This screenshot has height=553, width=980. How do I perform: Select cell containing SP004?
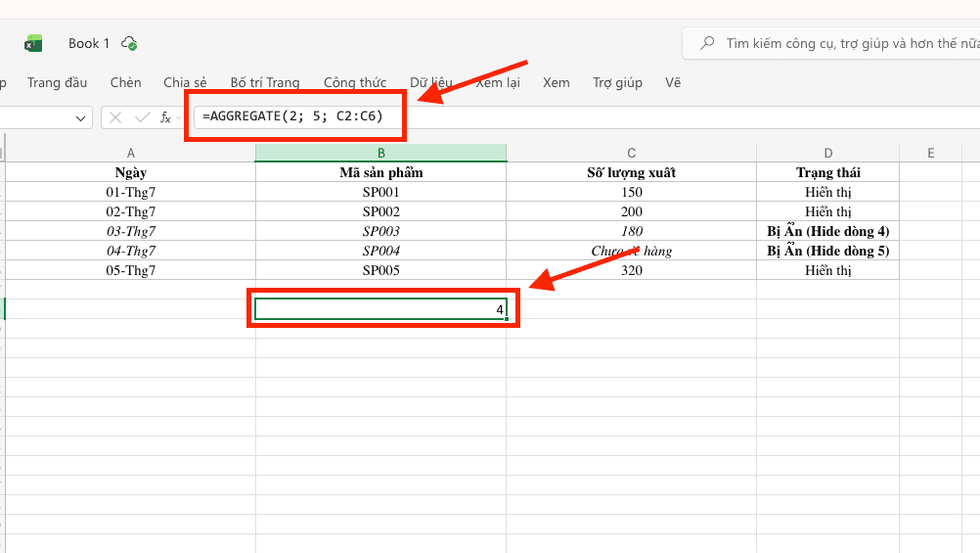pyautogui.click(x=381, y=251)
